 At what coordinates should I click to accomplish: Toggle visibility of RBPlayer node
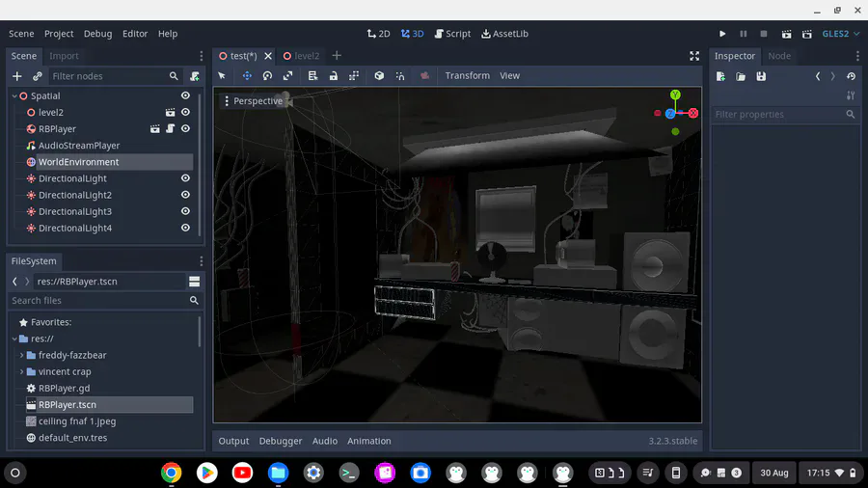185,129
